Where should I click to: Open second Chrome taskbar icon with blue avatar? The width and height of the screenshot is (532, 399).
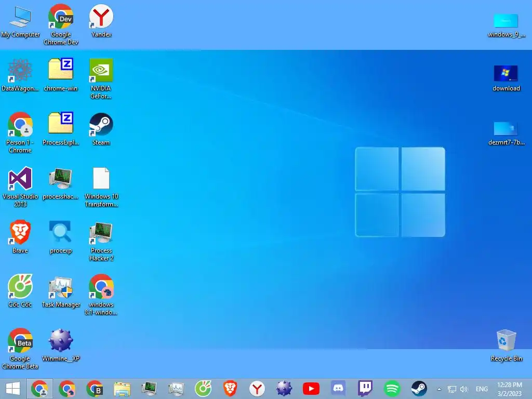click(67, 389)
